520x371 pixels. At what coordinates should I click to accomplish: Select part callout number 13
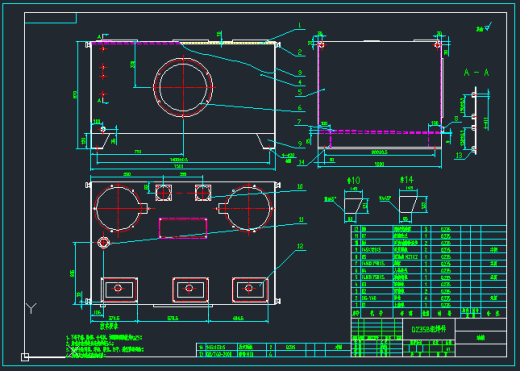tap(459, 155)
